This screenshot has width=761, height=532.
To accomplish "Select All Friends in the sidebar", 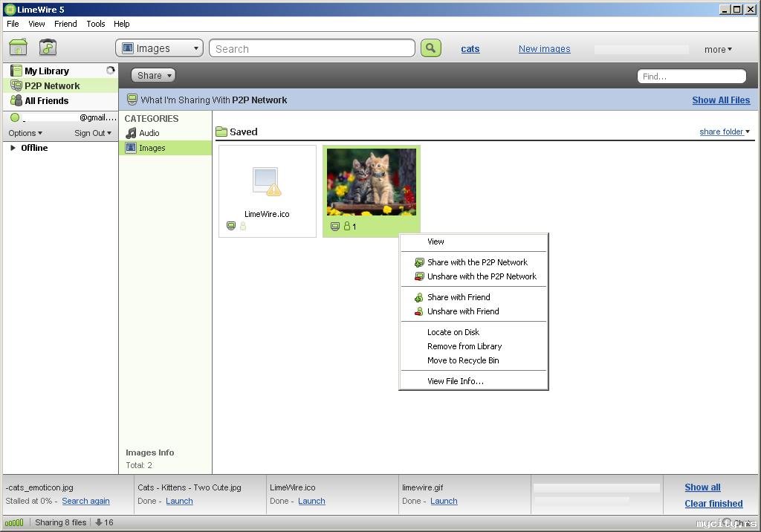I will (x=61, y=100).
